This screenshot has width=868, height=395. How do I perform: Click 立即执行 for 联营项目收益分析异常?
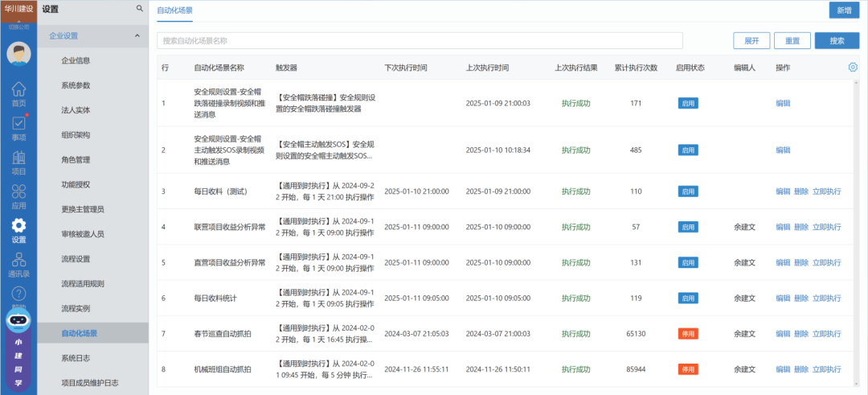point(826,227)
